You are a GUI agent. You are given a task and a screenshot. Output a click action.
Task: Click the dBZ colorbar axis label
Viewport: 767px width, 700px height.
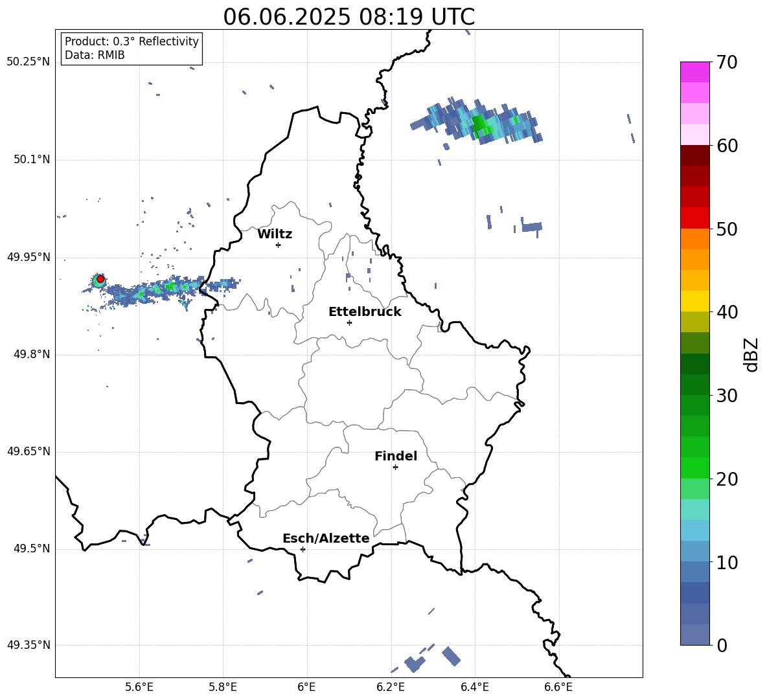click(x=751, y=354)
